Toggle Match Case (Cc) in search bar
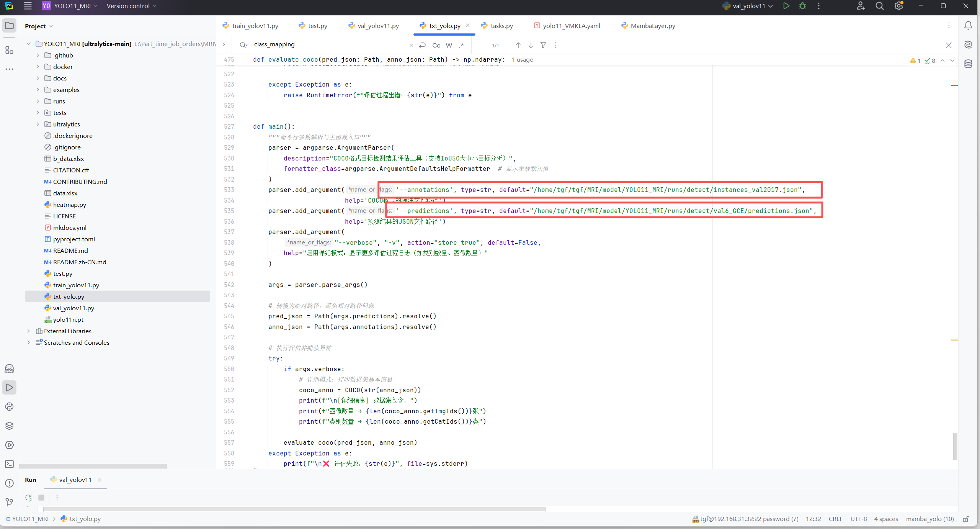 coord(436,45)
